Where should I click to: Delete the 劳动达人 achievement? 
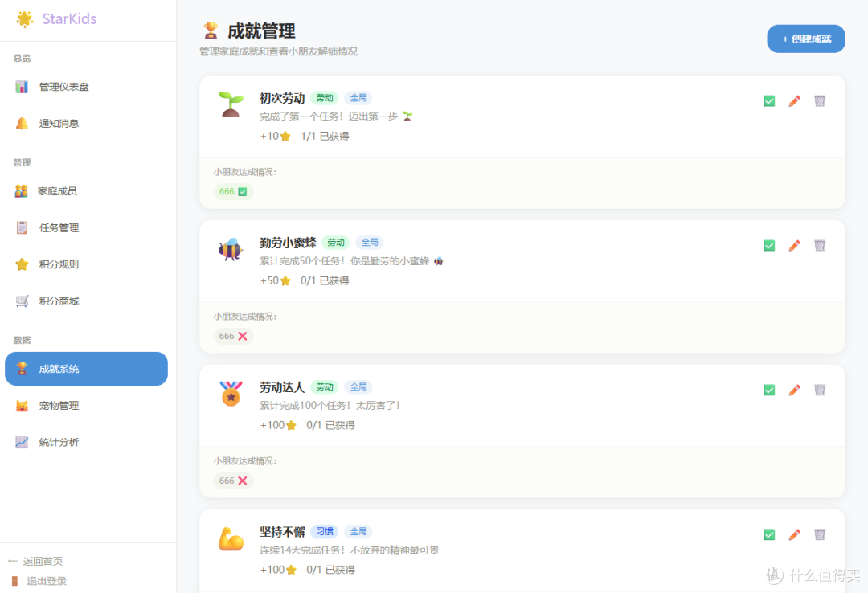(820, 390)
